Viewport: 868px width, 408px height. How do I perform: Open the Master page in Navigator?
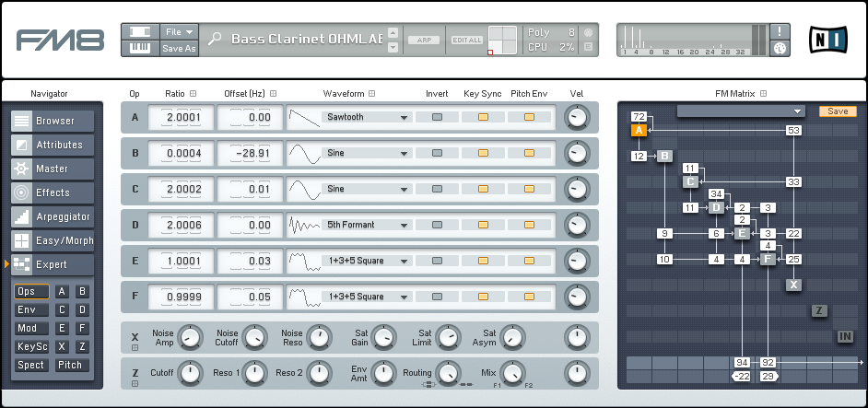(53, 169)
